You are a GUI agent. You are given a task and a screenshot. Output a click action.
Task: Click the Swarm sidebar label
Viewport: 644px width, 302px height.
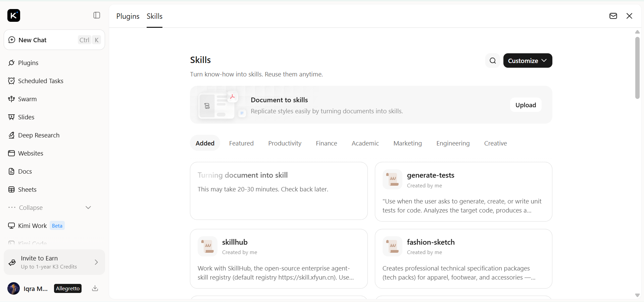[x=27, y=99]
